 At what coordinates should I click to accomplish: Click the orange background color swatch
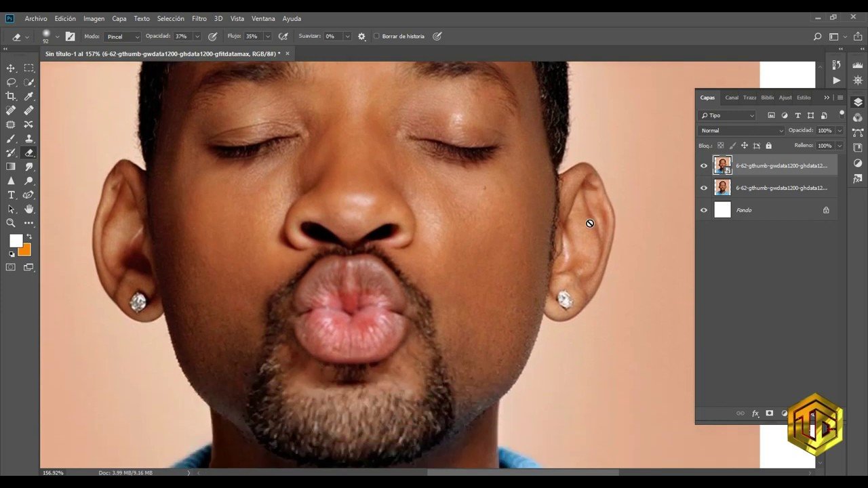tap(25, 250)
